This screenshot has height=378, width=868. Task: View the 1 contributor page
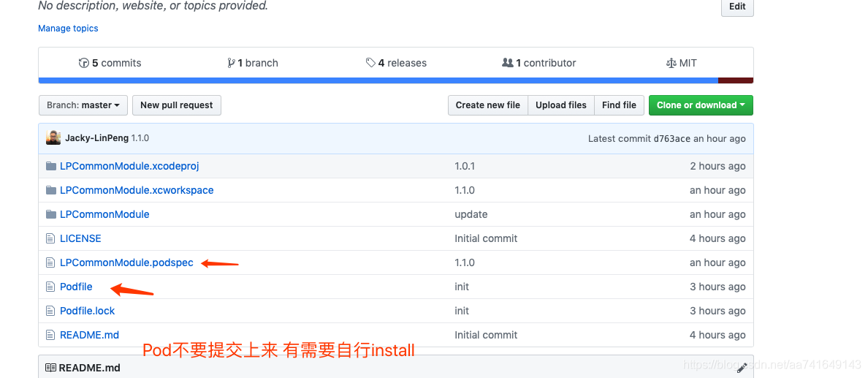(x=538, y=63)
